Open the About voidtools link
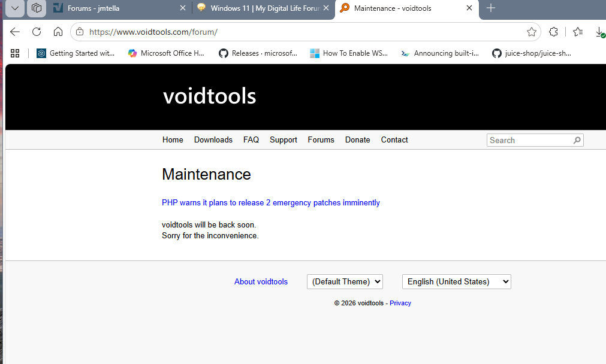This screenshot has width=606, height=364. 261,282
